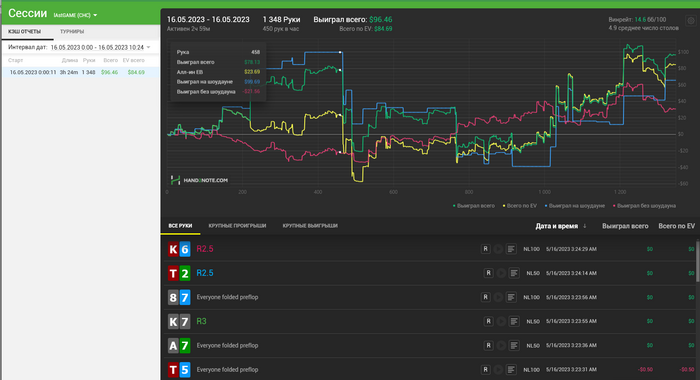Screen dimensions: 700x380
Task: Open hand history text icon for A7 hand
Action: point(514,346)
